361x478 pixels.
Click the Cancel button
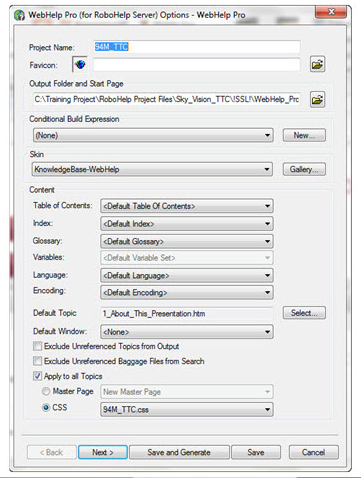click(x=314, y=452)
